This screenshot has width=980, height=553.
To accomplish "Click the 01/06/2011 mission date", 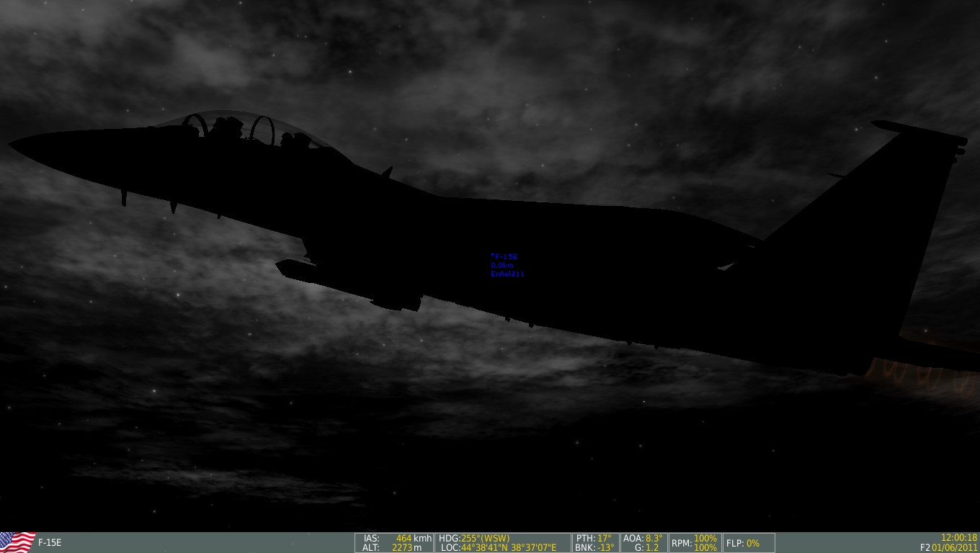I will [x=954, y=548].
